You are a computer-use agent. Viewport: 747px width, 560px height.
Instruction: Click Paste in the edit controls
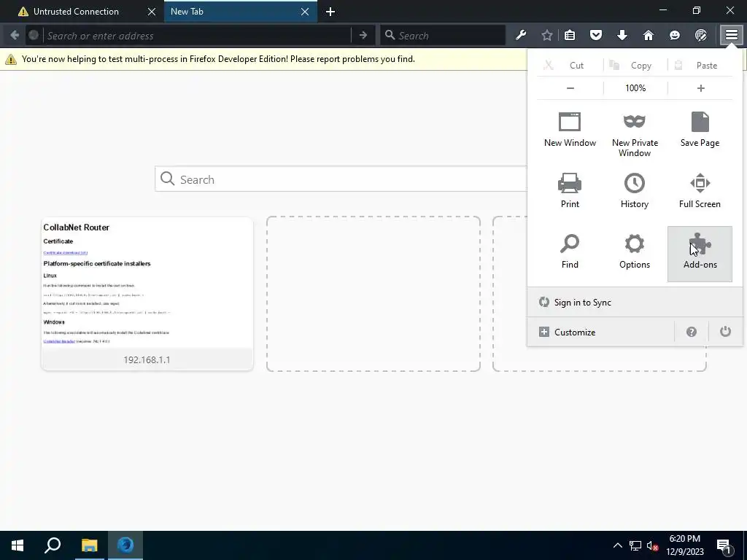[x=700, y=65]
